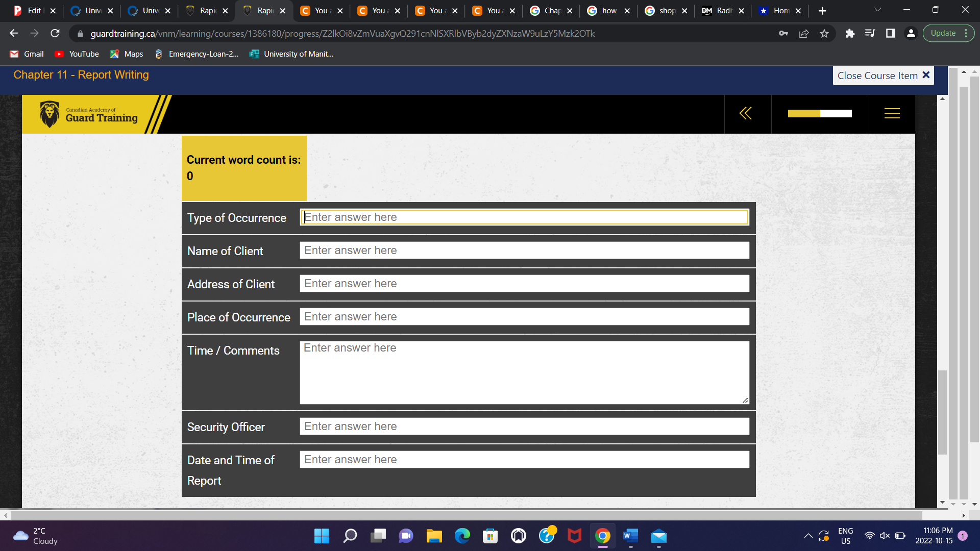The height and width of the screenshot is (551, 980).
Task: Click the Name of Client answer field
Action: pyautogui.click(x=524, y=250)
